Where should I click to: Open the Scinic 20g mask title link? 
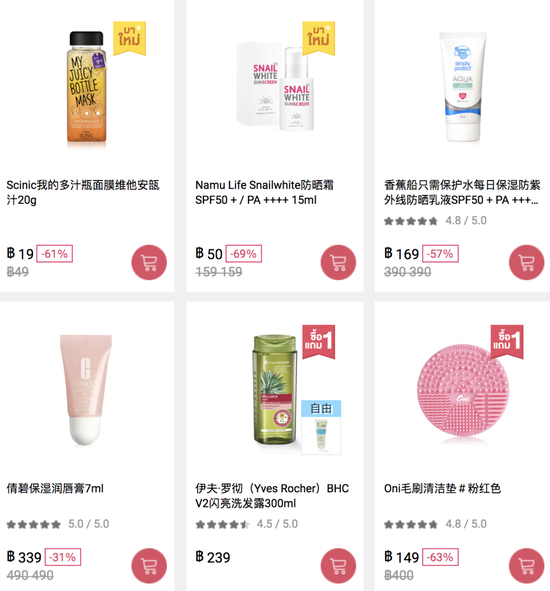pyautogui.click(x=83, y=192)
